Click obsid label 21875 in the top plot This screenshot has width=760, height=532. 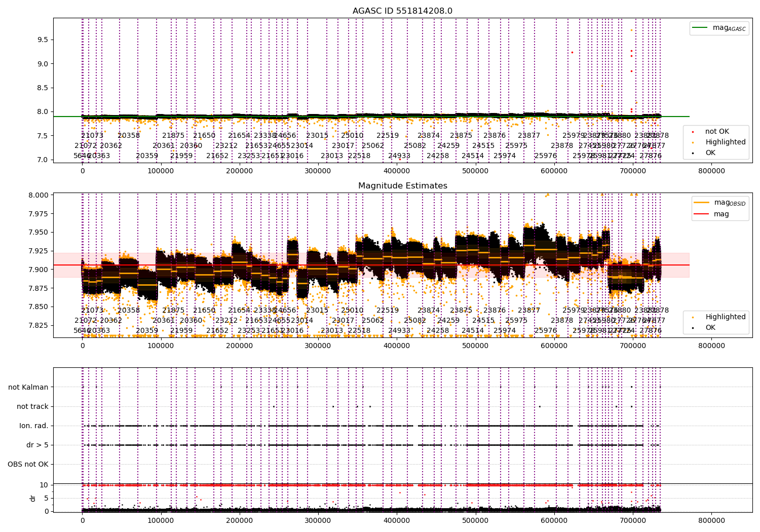point(173,136)
